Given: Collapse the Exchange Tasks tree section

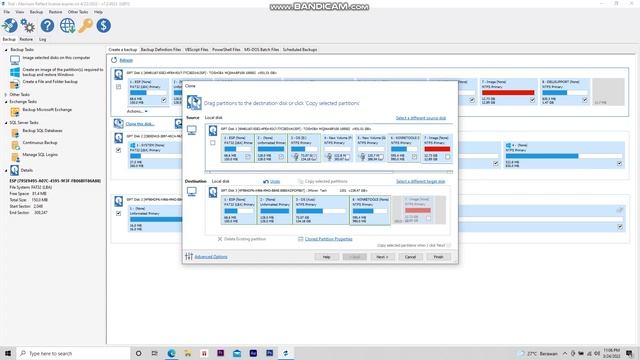Looking at the screenshot, I should point(6,102).
